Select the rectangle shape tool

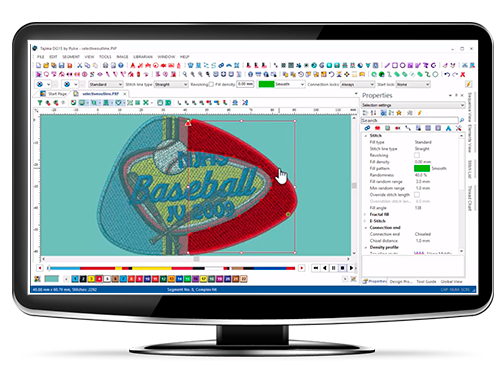click(395, 65)
